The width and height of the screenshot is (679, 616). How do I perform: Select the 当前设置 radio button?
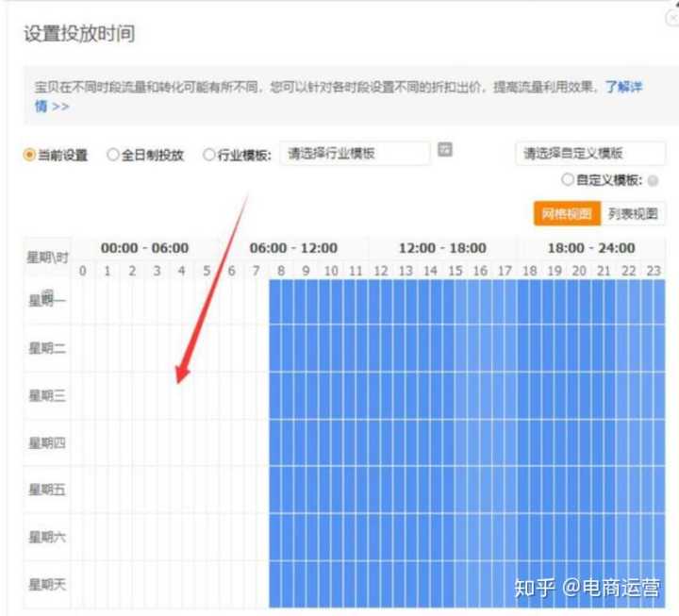29,156
